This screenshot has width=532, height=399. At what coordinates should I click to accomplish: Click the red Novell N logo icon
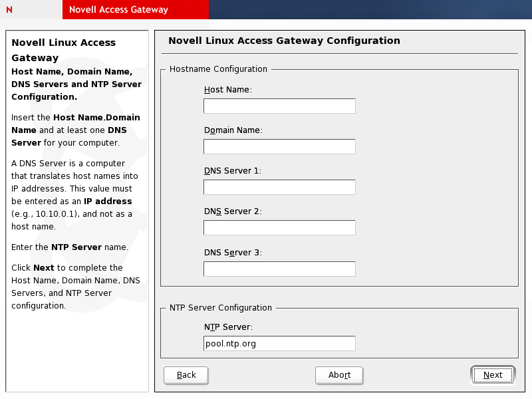click(9, 9)
